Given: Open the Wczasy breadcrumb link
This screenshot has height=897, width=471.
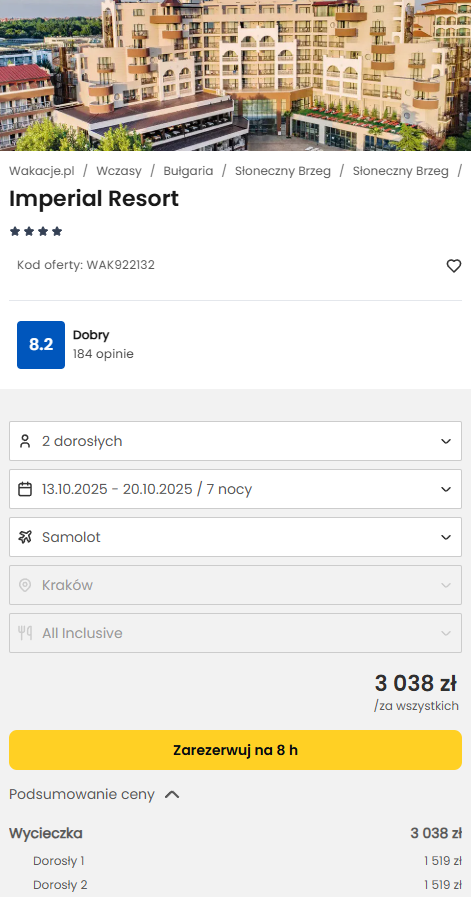Looking at the screenshot, I should tap(118, 171).
